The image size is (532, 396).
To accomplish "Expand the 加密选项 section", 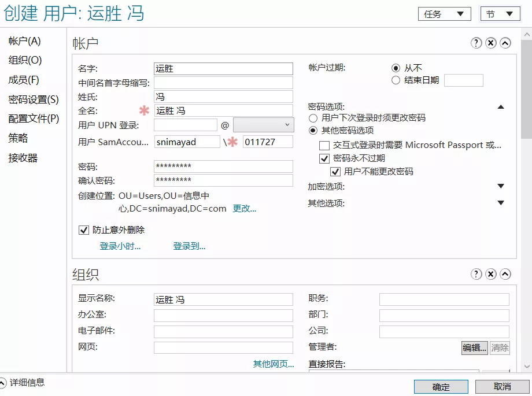I will (x=501, y=186).
